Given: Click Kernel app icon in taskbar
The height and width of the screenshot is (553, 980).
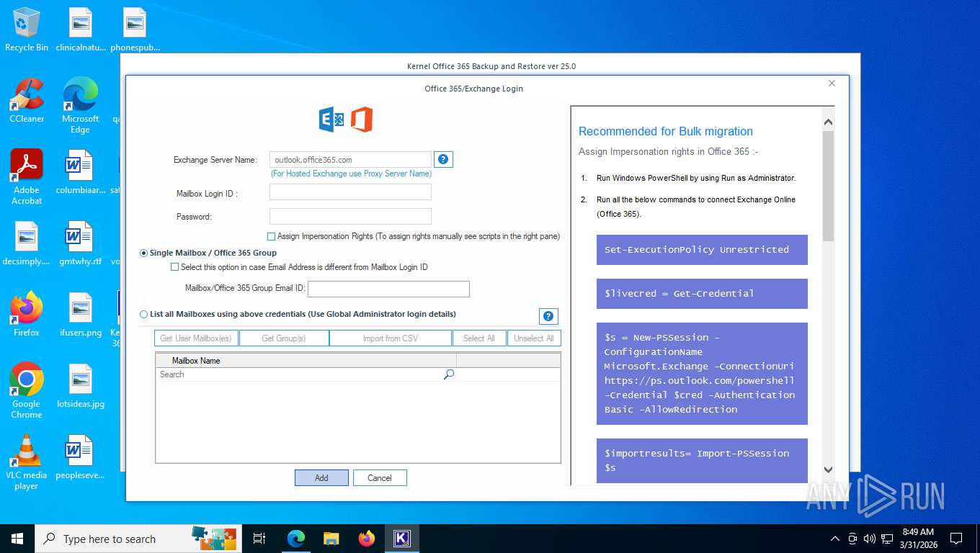Looking at the screenshot, I should (x=401, y=539).
